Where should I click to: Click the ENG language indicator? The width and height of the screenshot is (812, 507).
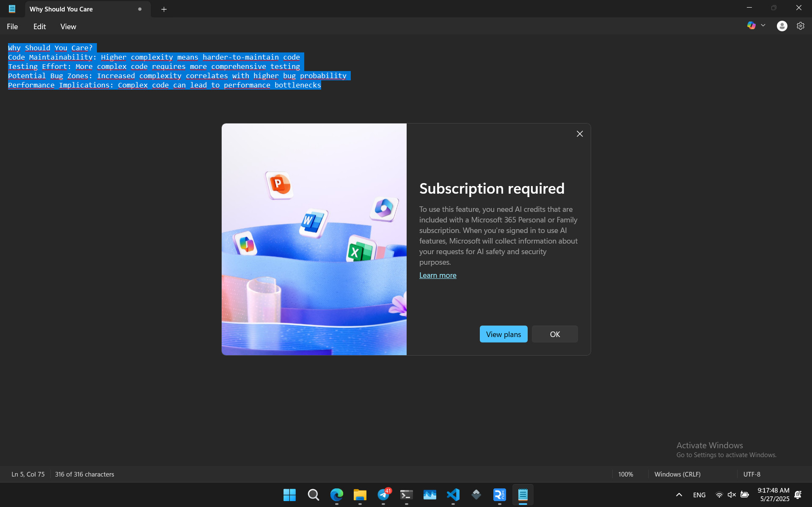click(x=699, y=495)
